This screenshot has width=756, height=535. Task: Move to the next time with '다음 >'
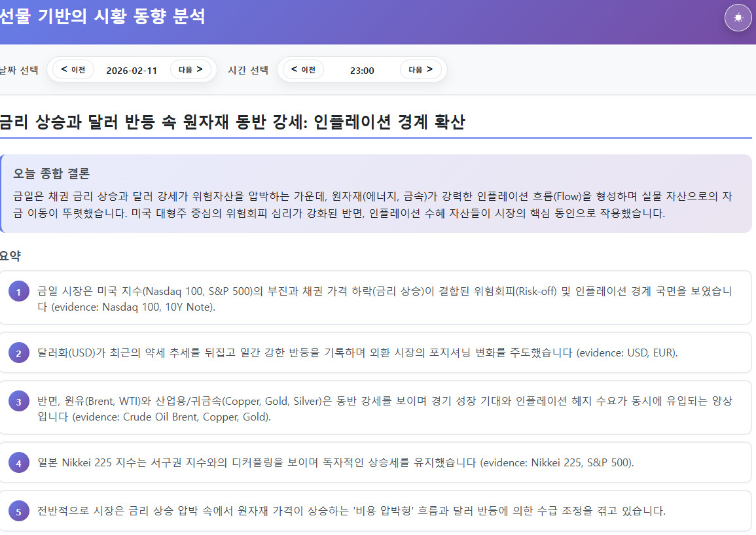click(420, 69)
